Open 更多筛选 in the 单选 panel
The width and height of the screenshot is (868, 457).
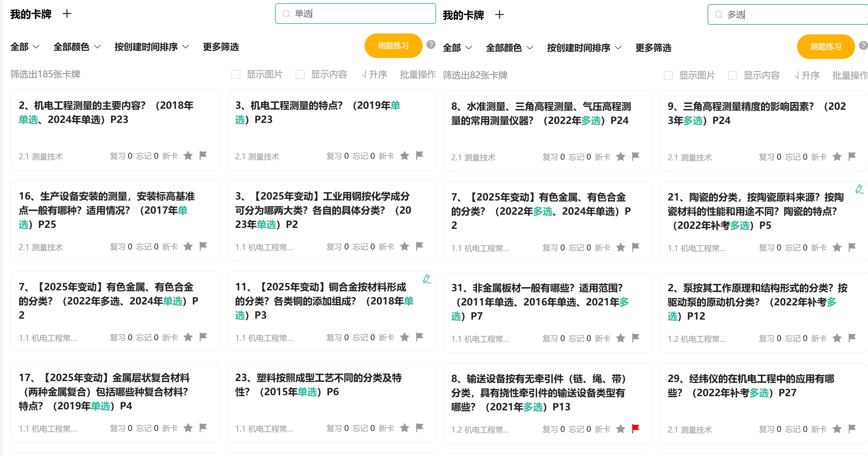coord(221,47)
